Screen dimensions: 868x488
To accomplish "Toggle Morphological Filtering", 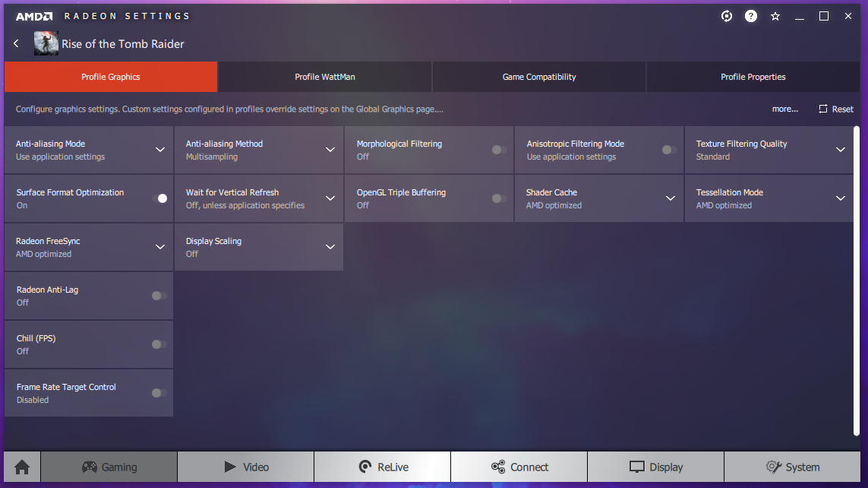I will coord(499,150).
